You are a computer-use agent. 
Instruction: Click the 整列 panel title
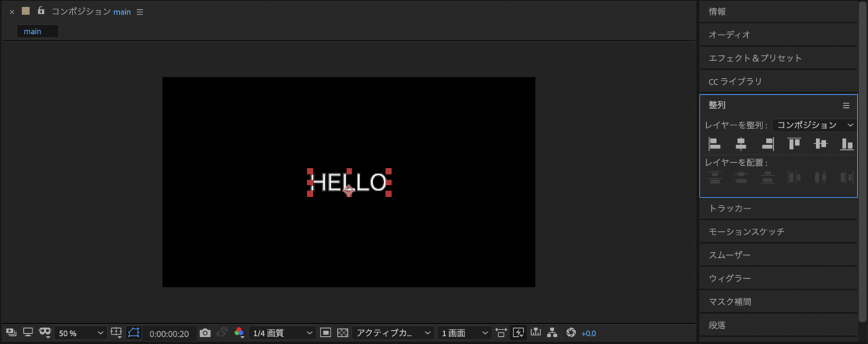tap(718, 105)
